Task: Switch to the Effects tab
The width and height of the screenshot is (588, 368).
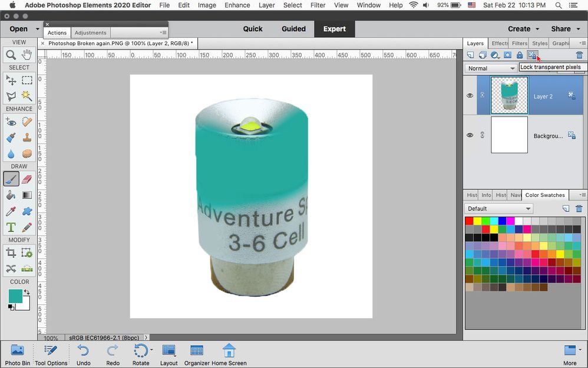Action: [500, 43]
